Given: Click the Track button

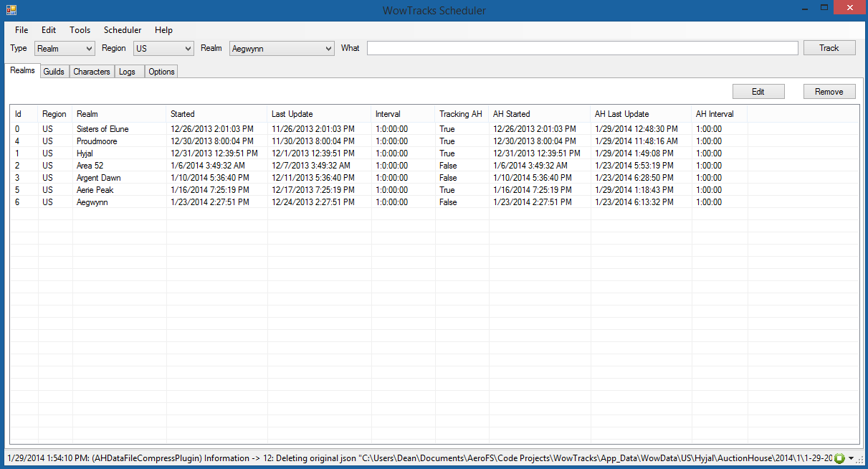Looking at the screenshot, I should point(829,48).
